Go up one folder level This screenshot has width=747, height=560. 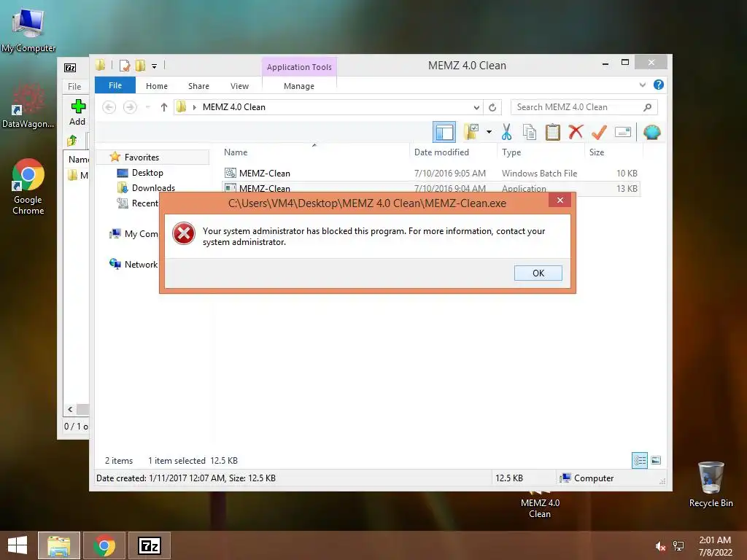[x=164, y=107]
